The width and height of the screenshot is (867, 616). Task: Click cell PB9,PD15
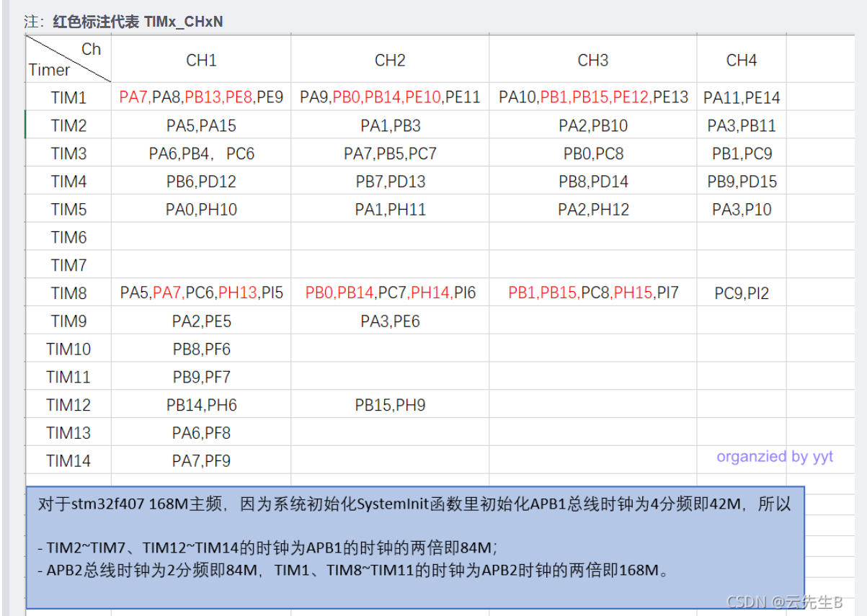click(742, 182)
